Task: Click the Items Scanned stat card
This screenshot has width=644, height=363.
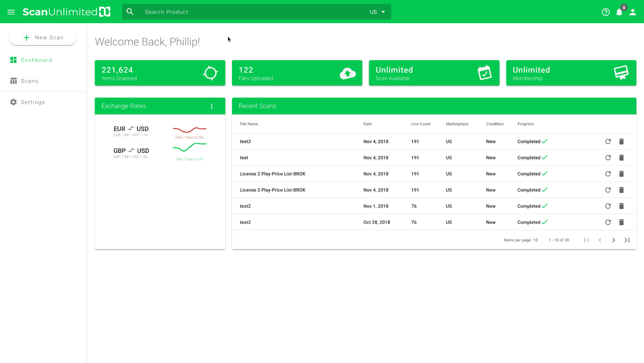Action: tap(160, 73)
